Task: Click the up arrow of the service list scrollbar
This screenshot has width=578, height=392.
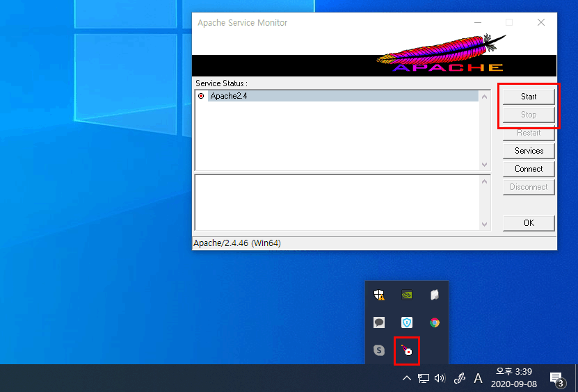Action: pos(484,97)
